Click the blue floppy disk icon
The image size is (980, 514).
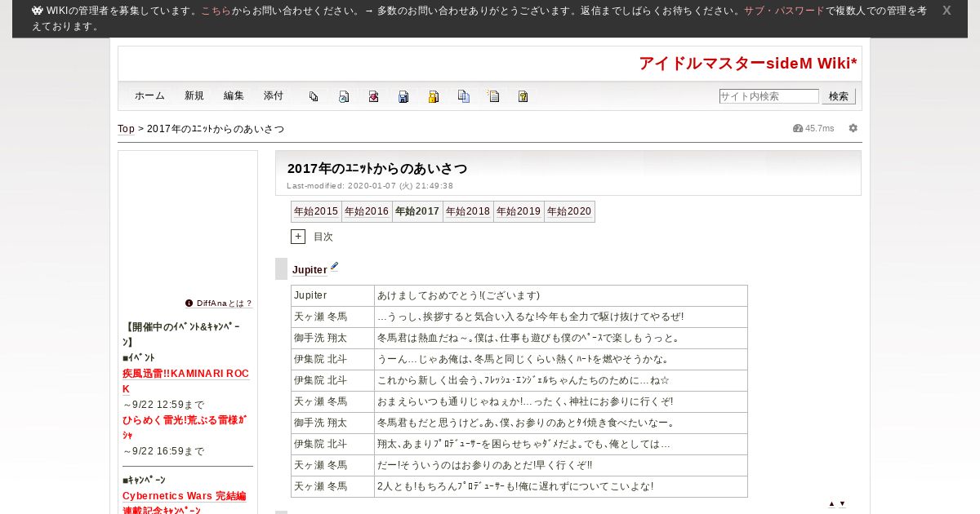(403, 96)
